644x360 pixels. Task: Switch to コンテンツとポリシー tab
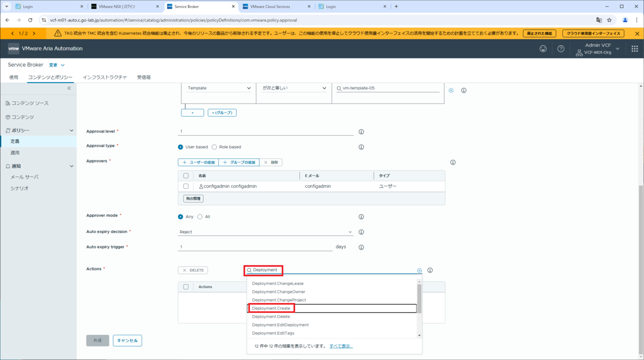tap(50, 77)
